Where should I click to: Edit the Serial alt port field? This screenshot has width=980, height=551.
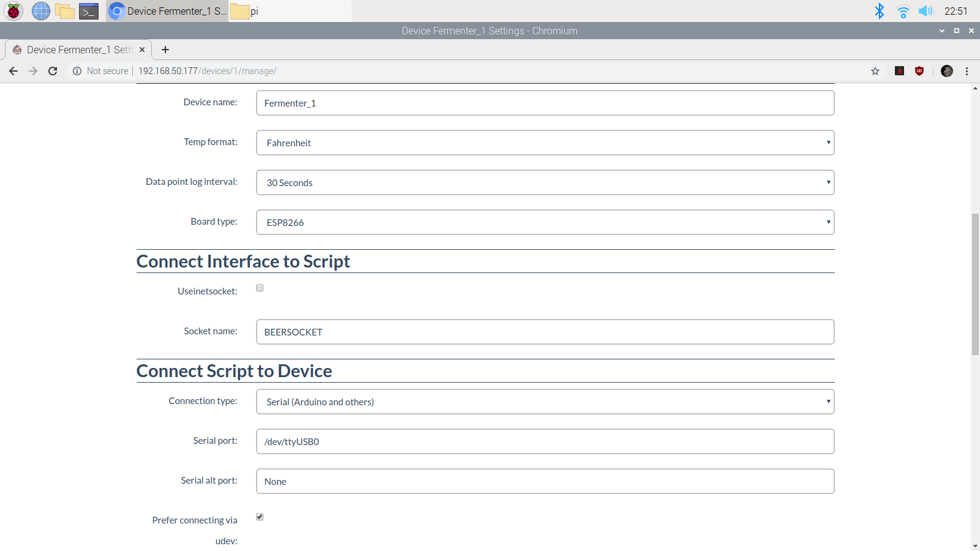[545, 481]
